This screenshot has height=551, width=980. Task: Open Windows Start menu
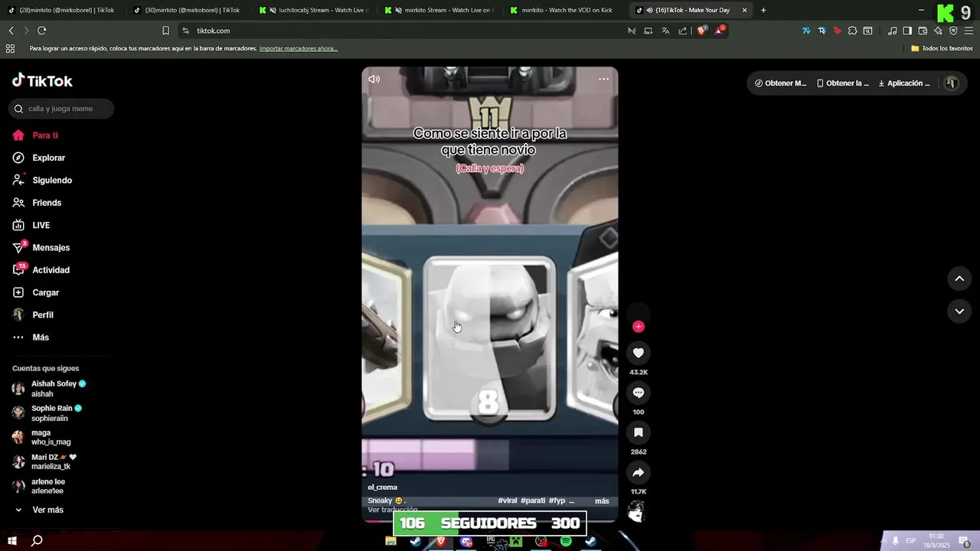pos(12,541)
